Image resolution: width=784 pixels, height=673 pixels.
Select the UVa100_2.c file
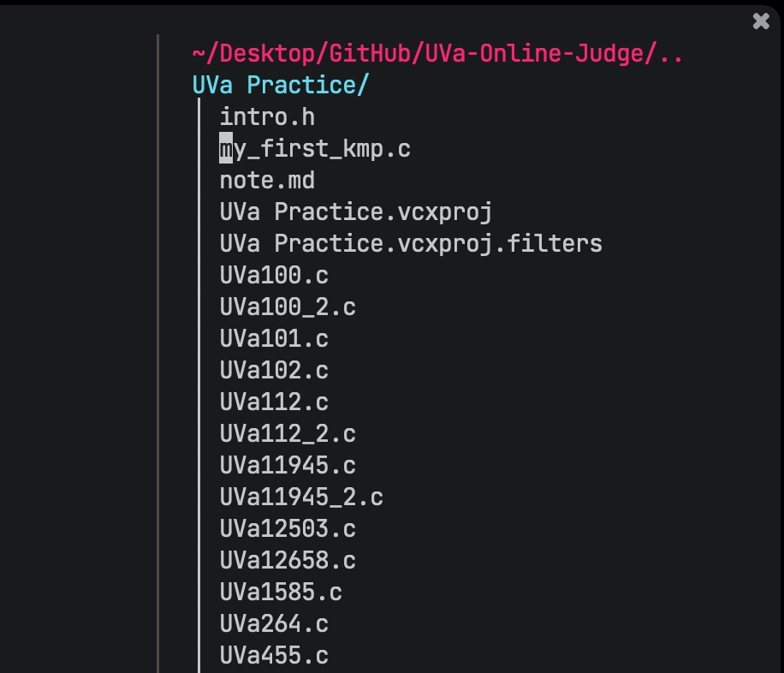(288, 307)
